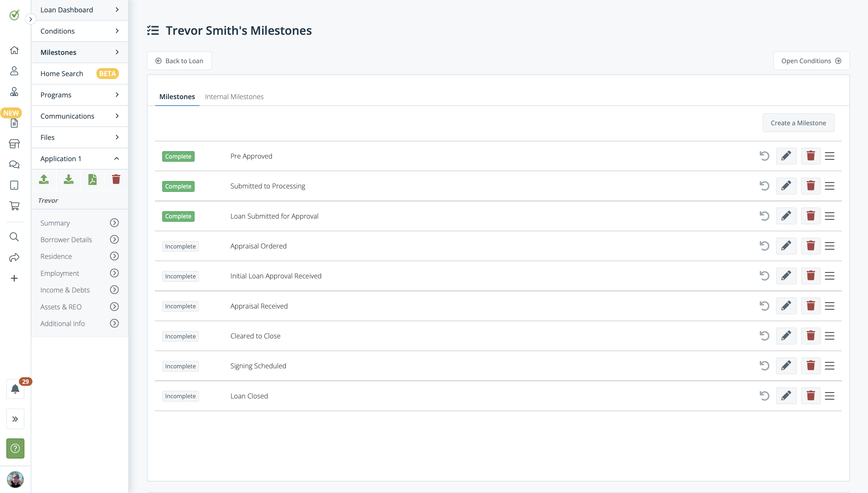This screenshot has width=868, height=493.
Task: Expand the Communications section
Action: pyautogui.click(x=80, y=116)
